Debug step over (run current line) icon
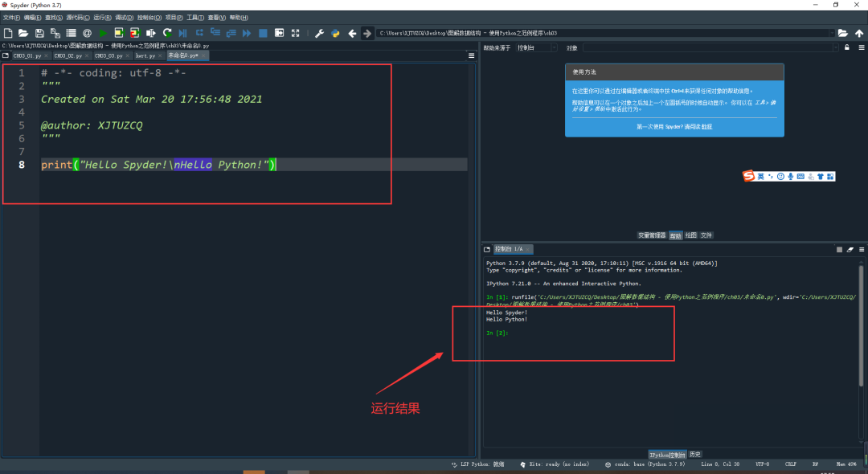The image size is (868, 474). [x=199, y=33]
